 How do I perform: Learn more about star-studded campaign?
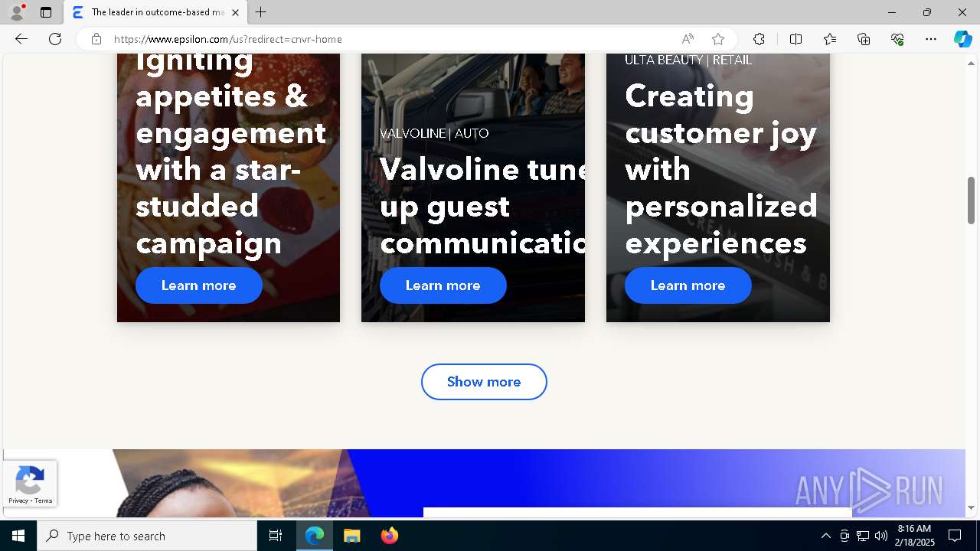(199, 285)
